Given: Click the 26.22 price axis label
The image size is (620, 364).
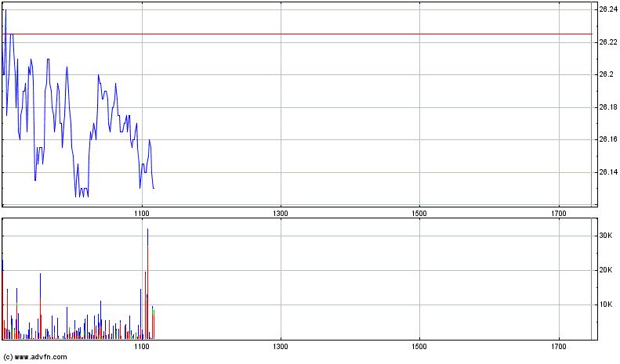Looking at the screenshot, I should (x=607, y=42).
